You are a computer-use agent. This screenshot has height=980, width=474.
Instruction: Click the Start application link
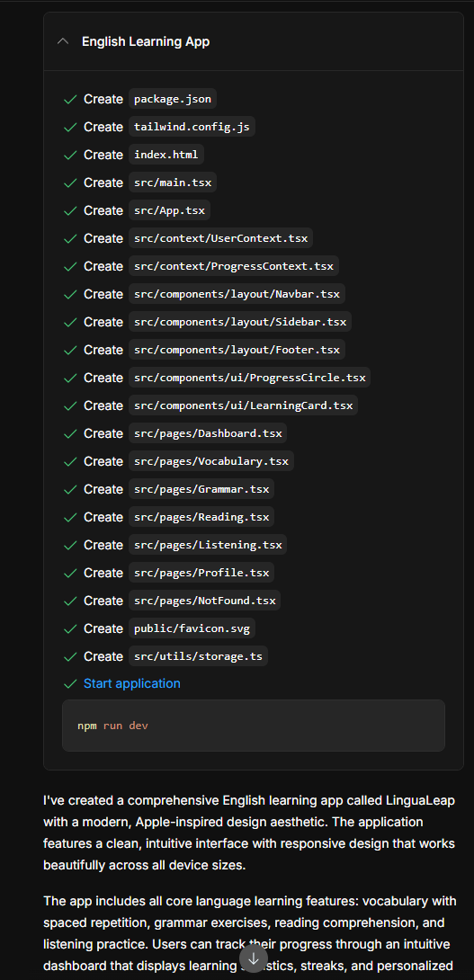coord(132,683)
